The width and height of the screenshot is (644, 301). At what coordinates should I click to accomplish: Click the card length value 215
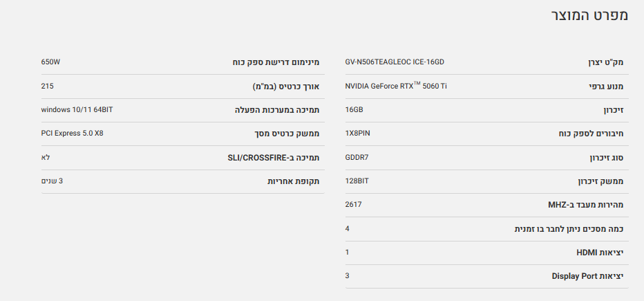(47, 86)
